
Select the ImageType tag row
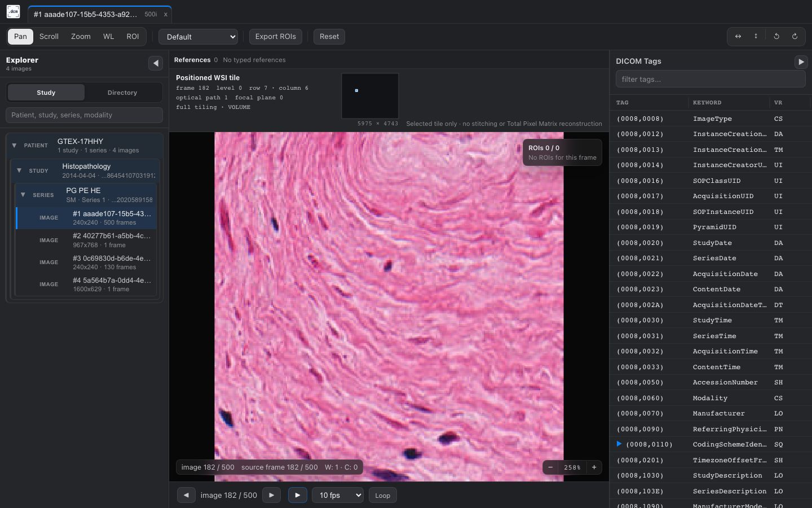click(710, 119)
